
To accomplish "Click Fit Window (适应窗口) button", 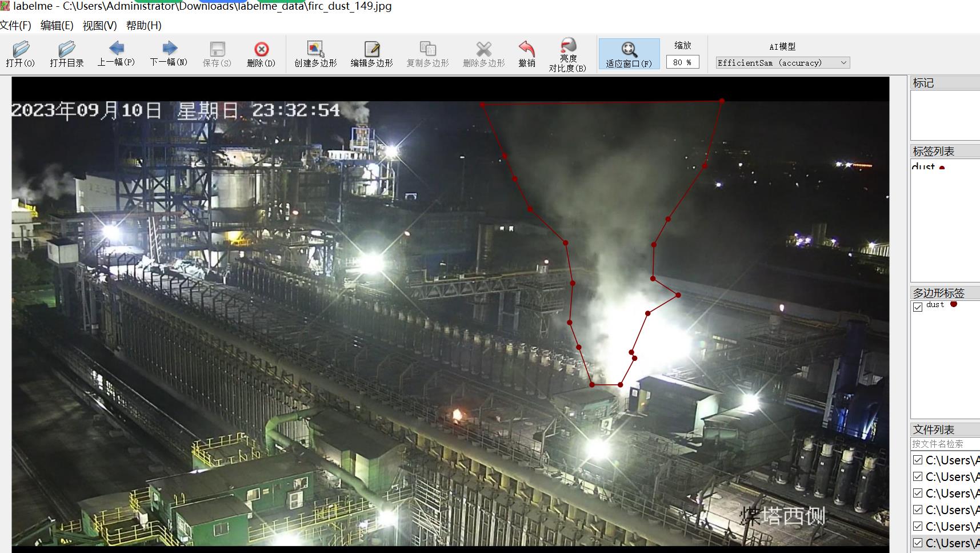I will click(x=629, y=54).
